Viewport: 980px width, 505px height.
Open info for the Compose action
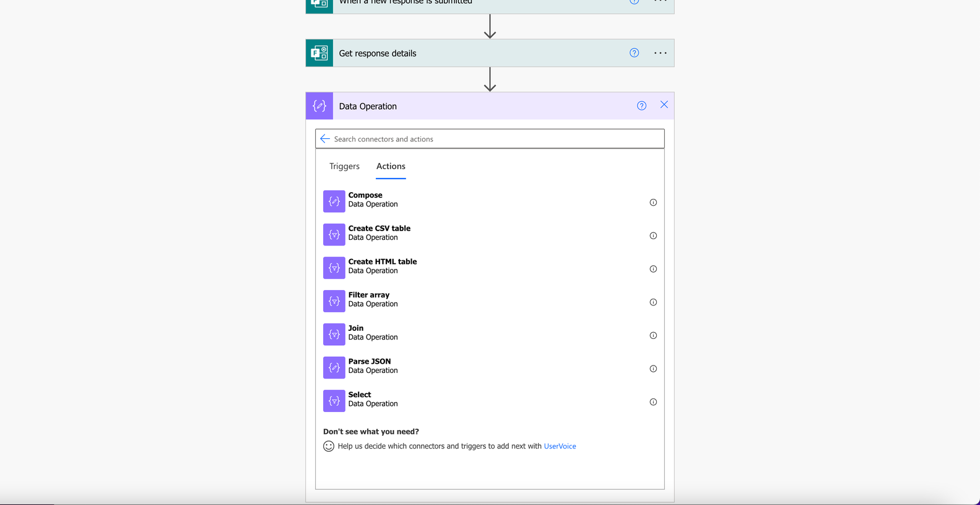pos(653,203)
